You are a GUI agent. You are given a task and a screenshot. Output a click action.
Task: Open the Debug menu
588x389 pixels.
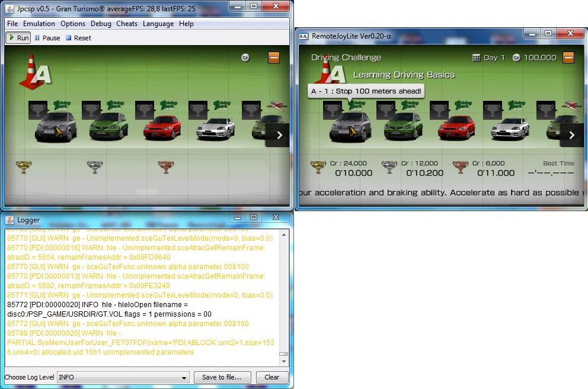click(101, 24)
